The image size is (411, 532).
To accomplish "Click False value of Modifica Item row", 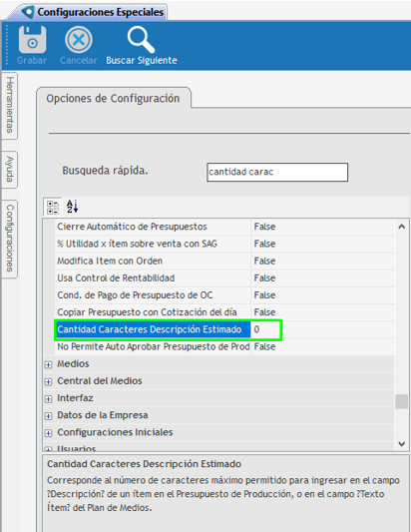I will [x=264, y=261].
